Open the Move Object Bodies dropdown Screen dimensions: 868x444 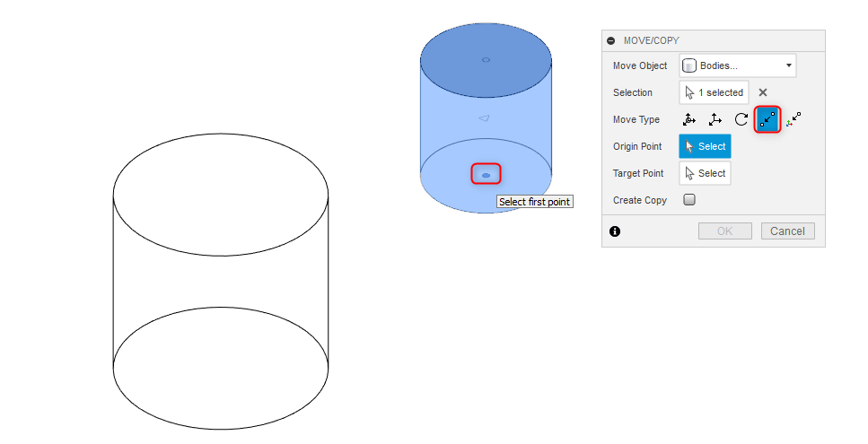click(737, 65)
